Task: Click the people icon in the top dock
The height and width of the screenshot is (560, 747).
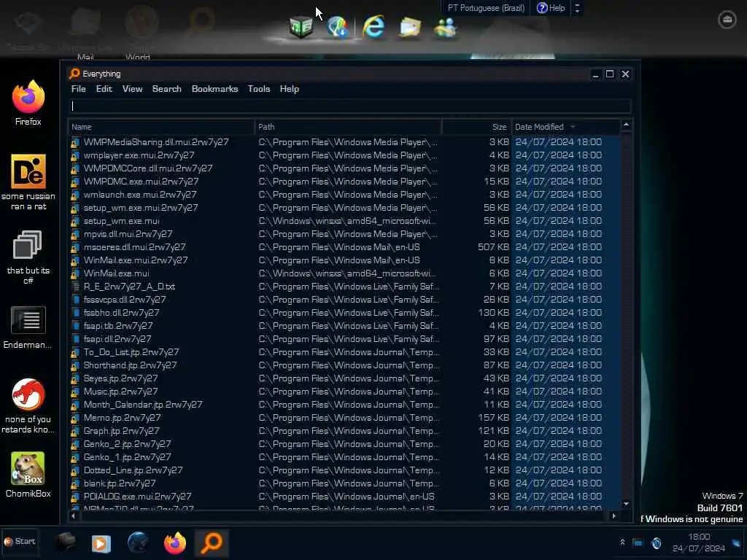Action: coord(446,27)
